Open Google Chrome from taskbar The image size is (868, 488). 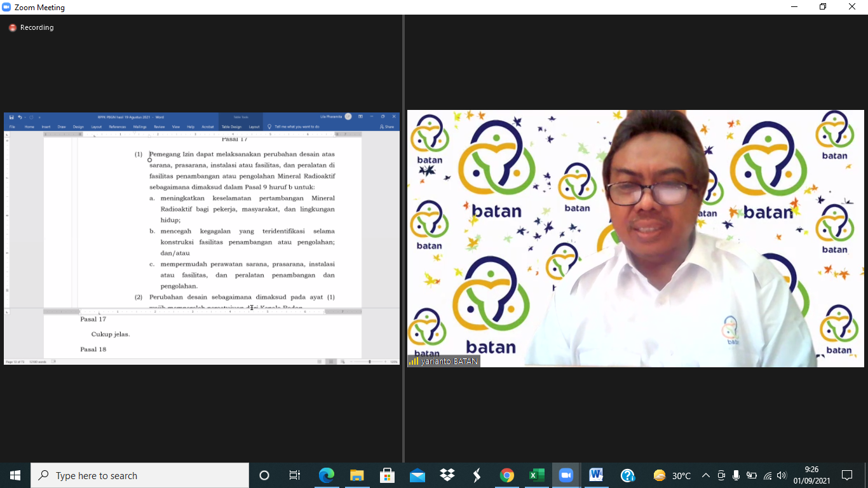[506, 475]
